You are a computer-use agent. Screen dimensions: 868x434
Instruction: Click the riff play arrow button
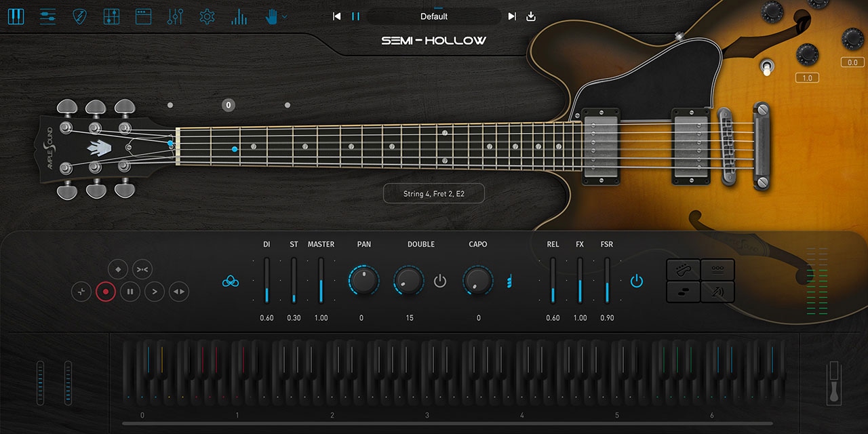[155, 292]
